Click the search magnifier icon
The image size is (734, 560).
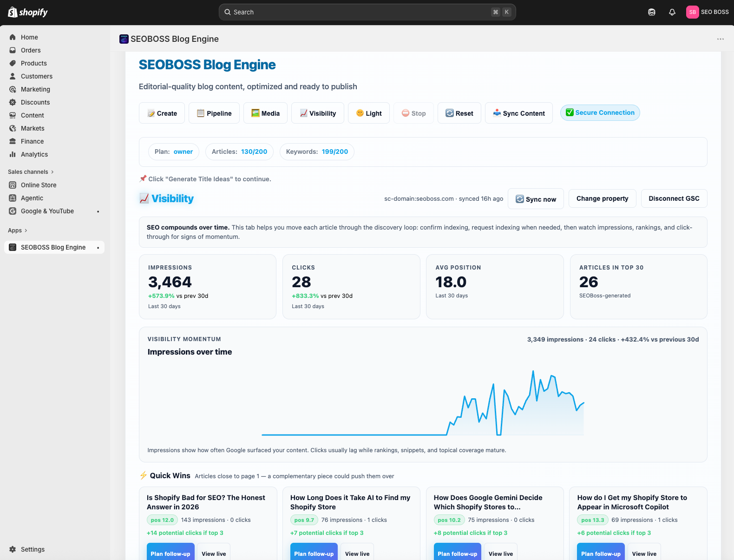coord(228,12)
